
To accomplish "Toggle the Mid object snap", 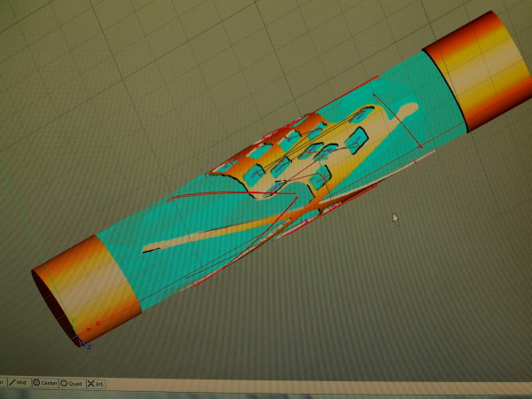I will pos(19,383).
